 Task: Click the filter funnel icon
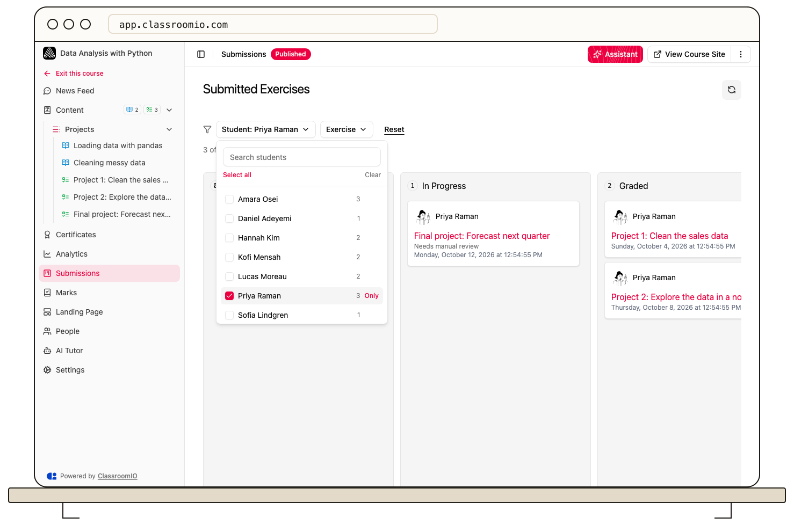pyautogui.click(x=207, y=129)
